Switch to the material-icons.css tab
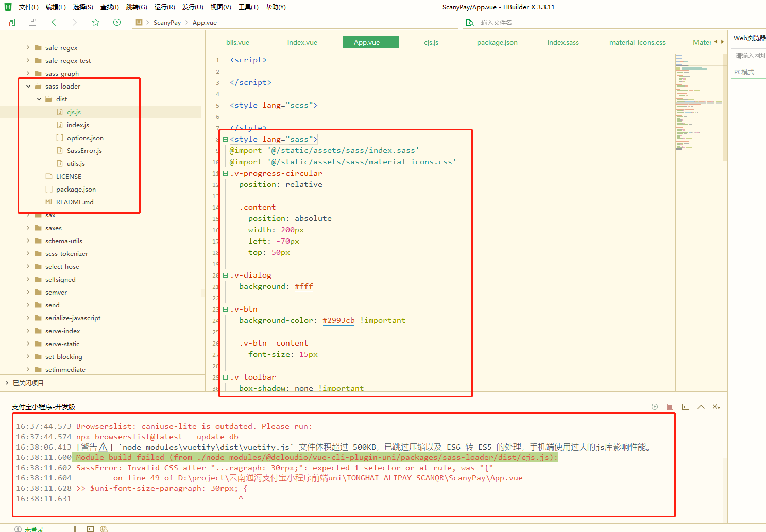766x532 pixels. coord(637,42)
